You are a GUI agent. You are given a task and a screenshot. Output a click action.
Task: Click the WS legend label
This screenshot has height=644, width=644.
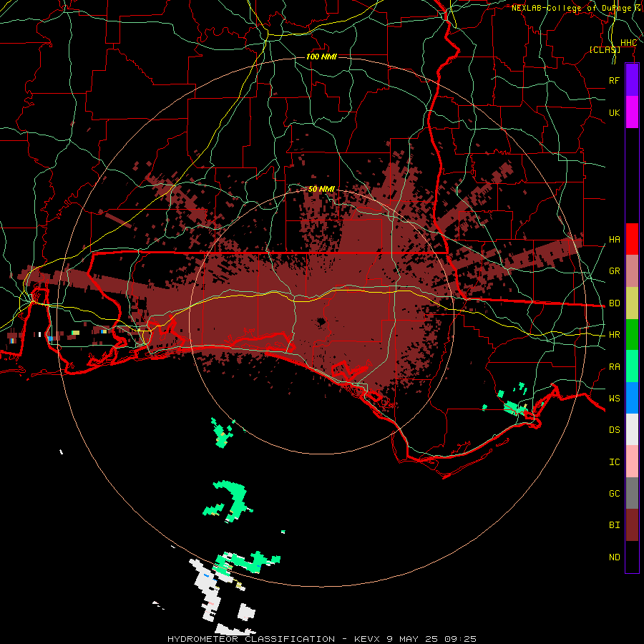point(614,398)
